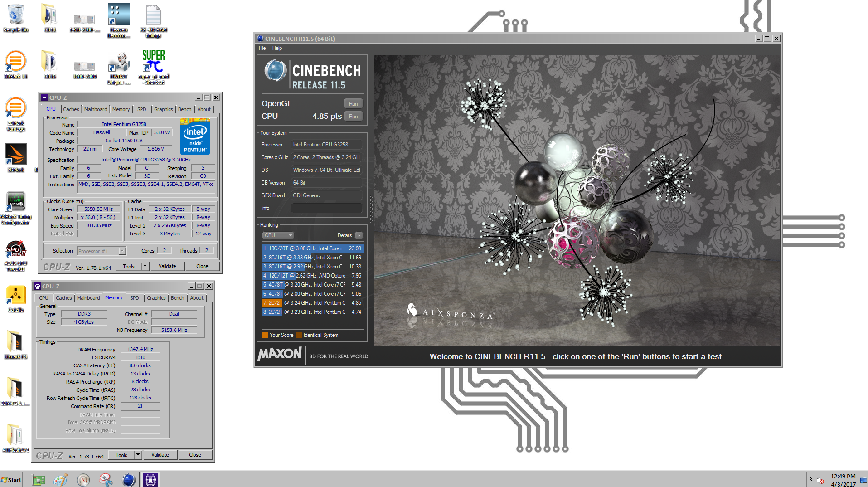The height and width of the screenshot is (487, 868).
Task: Run the OpenGL test in Cinebench
Action: point(353,104)
